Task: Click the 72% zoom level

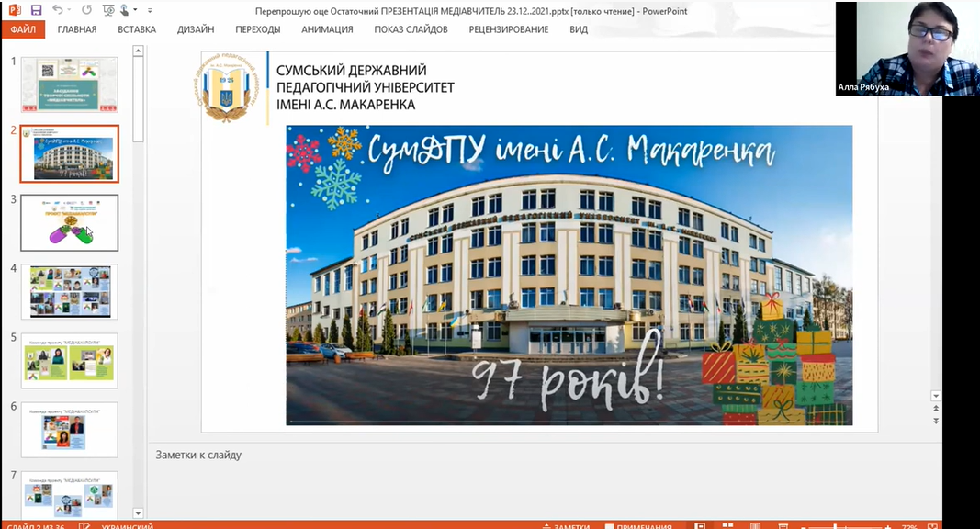Action: pos(909,526)
